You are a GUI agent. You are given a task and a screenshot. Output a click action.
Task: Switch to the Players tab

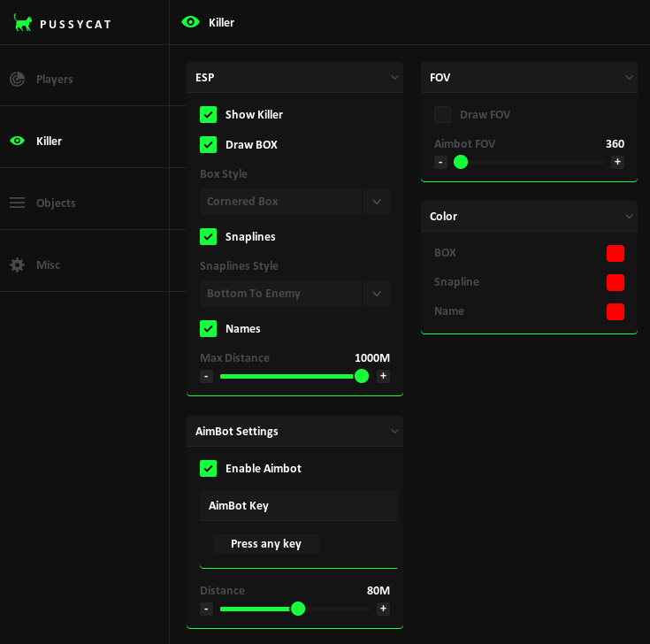pyautogui.click(x=54, y=80)
